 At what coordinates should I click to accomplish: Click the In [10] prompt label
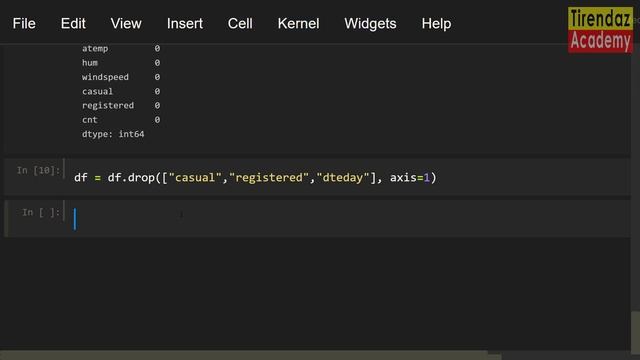point(38,170)
